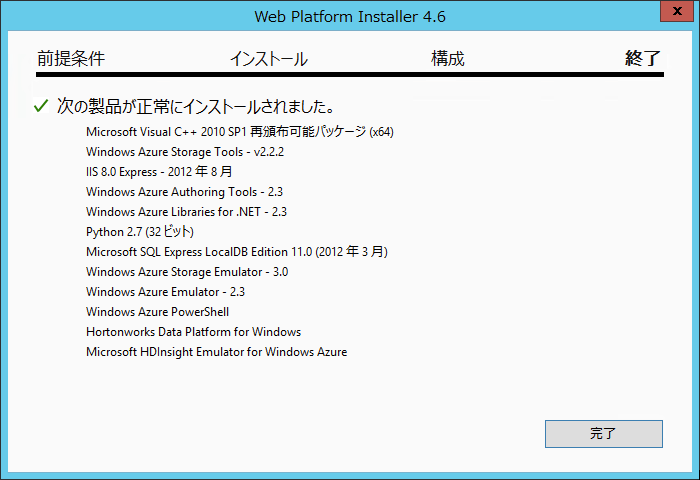Click Microsoft SQL Express LocalDB Edition 11.0

tap(237, 252)
